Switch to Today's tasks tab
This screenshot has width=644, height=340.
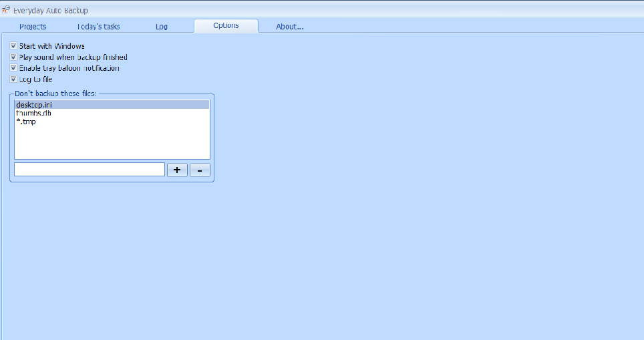click(x=99, y=27)
